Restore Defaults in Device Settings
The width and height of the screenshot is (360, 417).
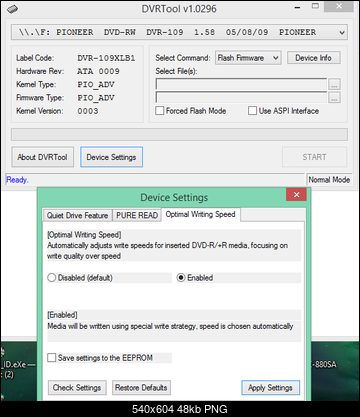tap(141, 388)
